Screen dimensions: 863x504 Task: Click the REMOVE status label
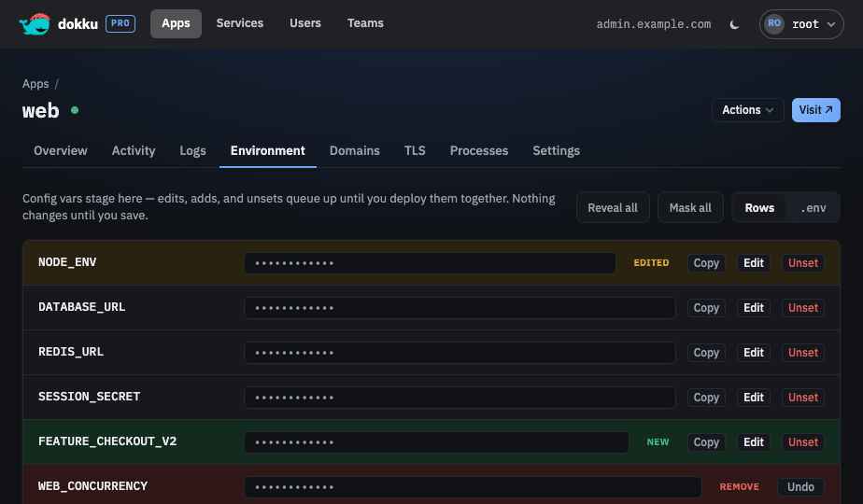(739, 487)
